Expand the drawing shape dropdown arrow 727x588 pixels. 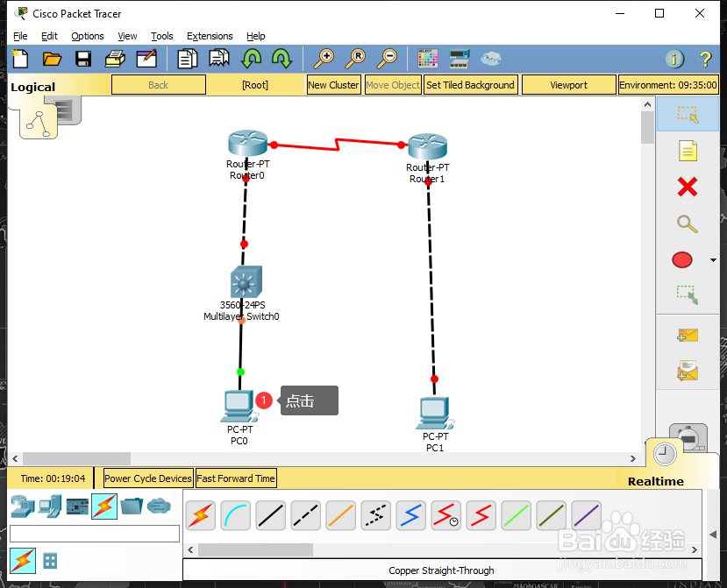713,260
